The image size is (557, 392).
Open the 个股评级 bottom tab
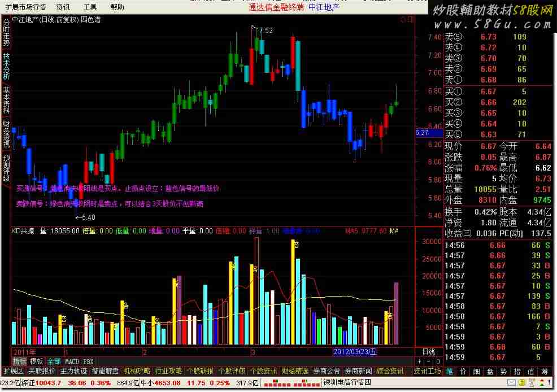(x=232, y=371)
